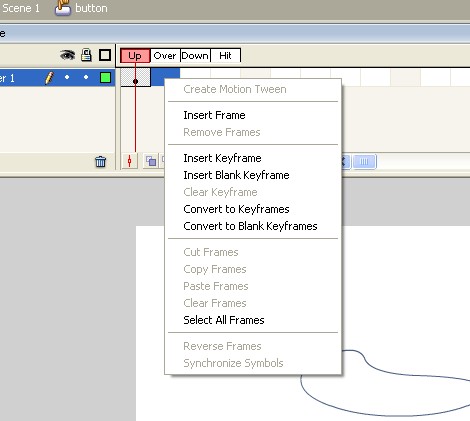
Task: Click the pencil icon on Layer 1
Action: [49, 78]
